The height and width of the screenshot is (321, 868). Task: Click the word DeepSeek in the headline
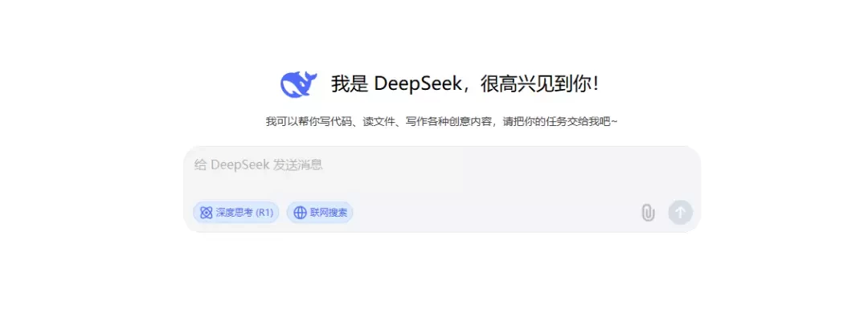[418, 84]
